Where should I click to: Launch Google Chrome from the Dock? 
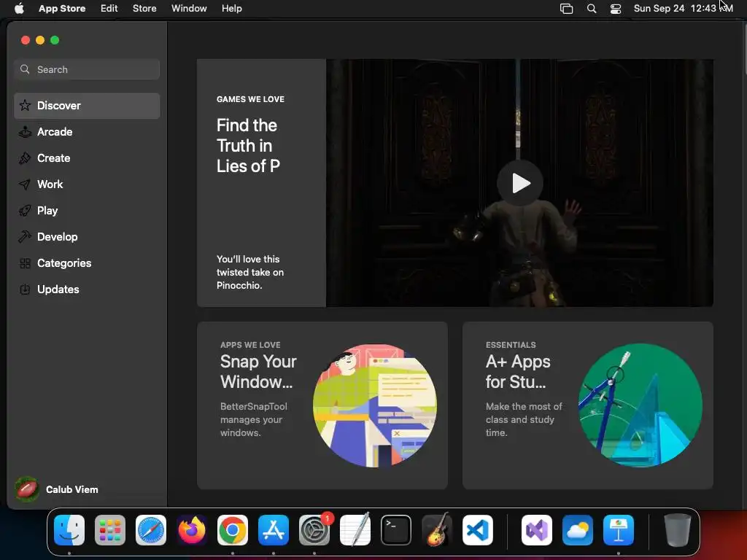click(233, 530)
